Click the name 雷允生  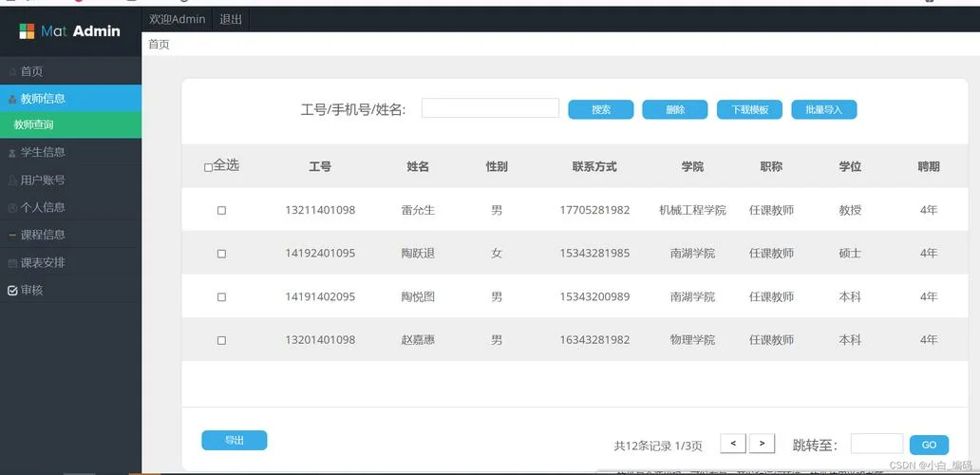pyautogui.click(x=418, y=211)
